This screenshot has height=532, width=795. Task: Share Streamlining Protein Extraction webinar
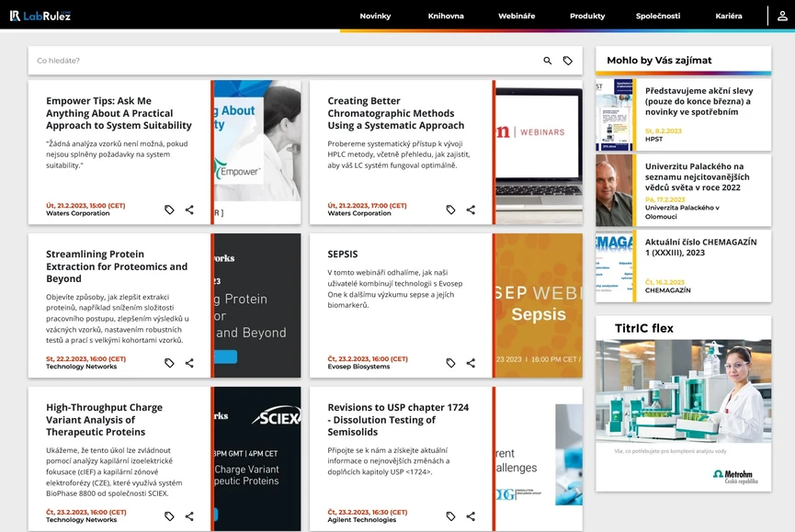tap(189, 363)
